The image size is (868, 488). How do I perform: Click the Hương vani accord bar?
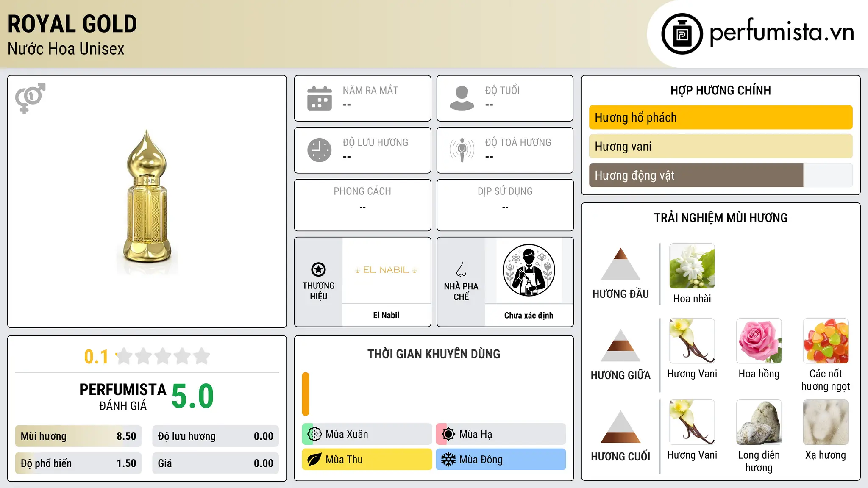(721, 146)
